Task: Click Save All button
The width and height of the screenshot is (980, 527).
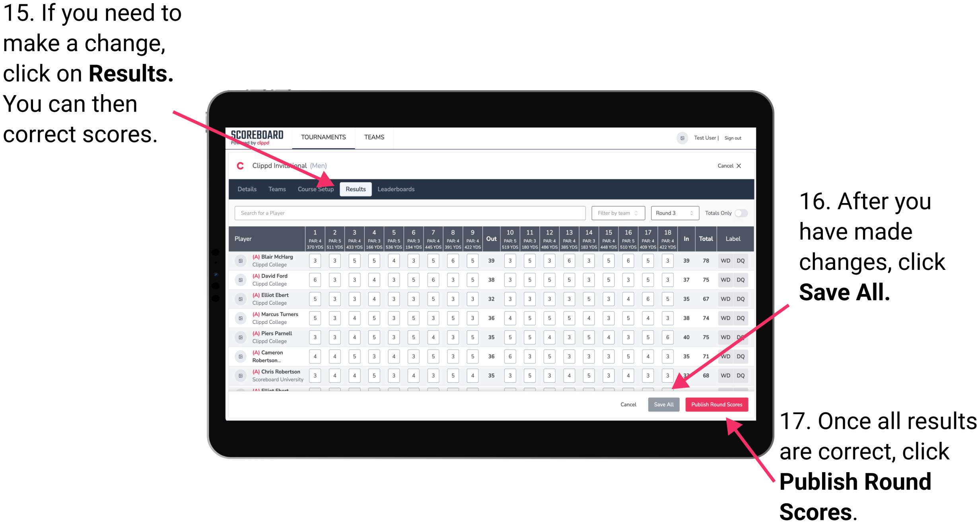Action: [663, 404]
